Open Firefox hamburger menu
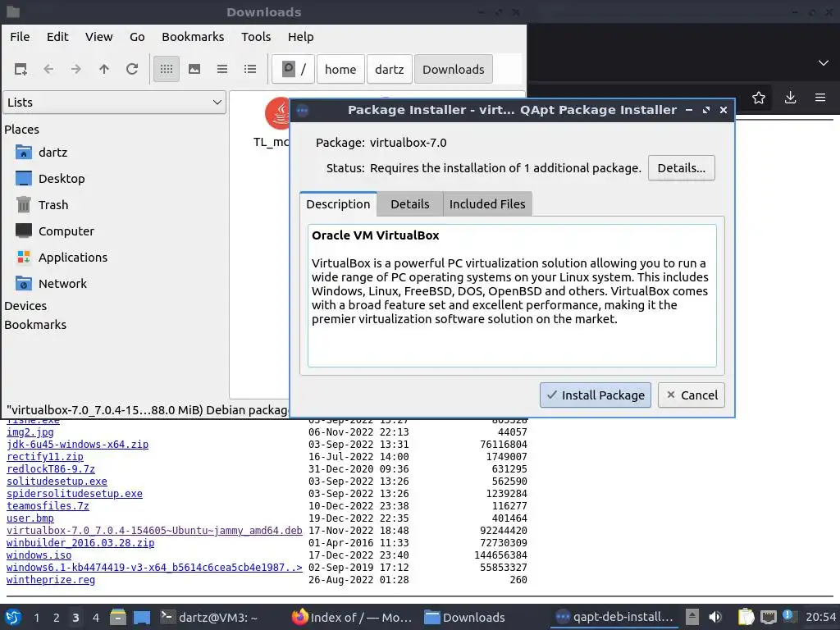840x630 pixels. 820,98
